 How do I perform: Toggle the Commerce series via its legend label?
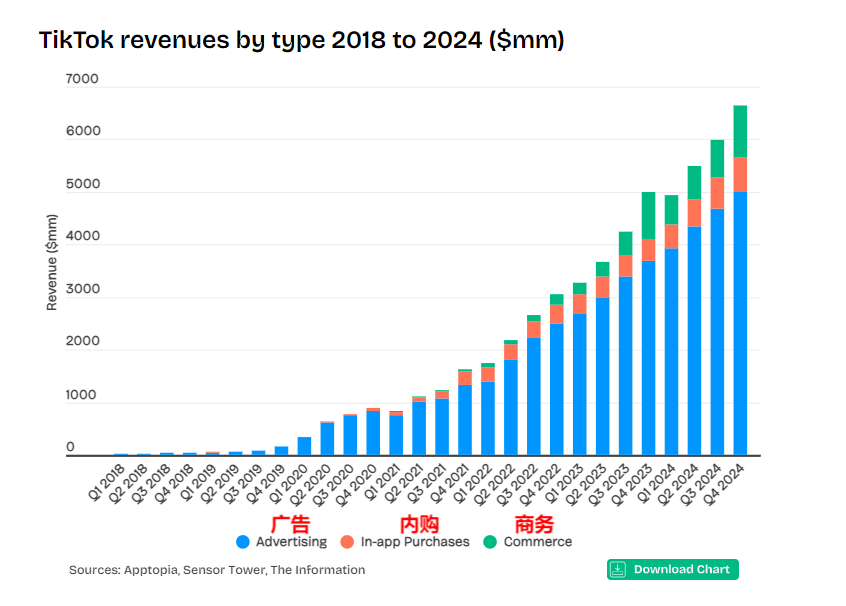tap(538, 542)
